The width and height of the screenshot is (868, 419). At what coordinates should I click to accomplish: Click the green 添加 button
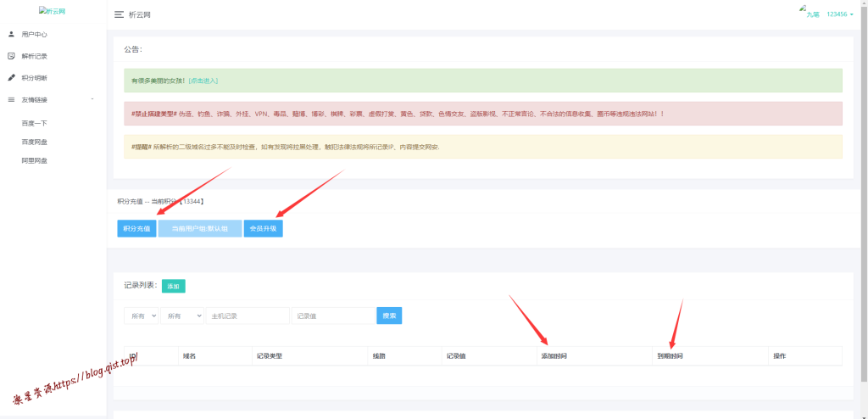pyautogui.click(x=174, y=287)
